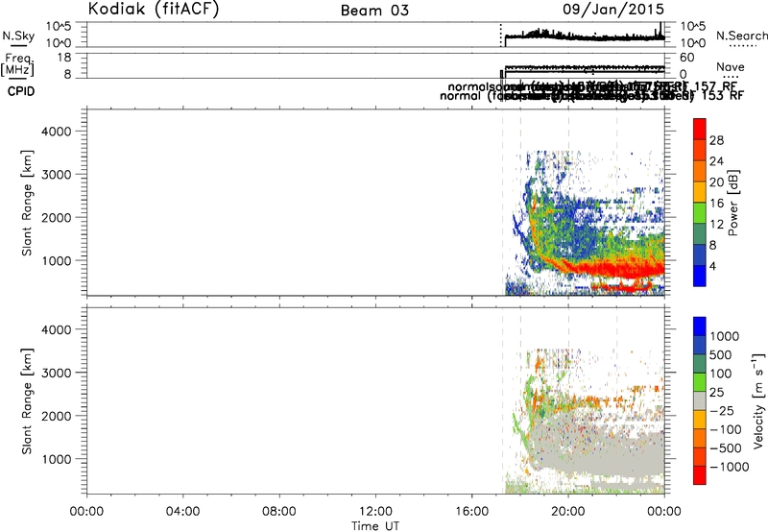Click the red top segment of the power colorbar
768x532 pixels.
coord(700,130)
